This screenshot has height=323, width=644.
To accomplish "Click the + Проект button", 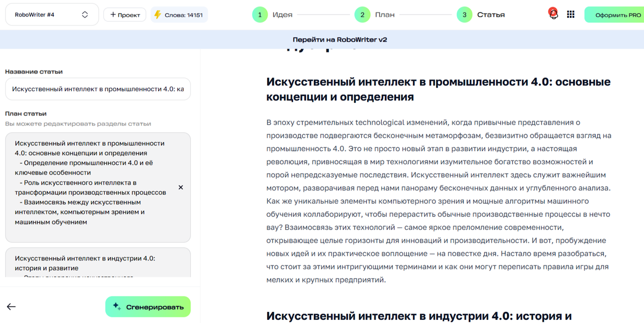I will [125, 15].
